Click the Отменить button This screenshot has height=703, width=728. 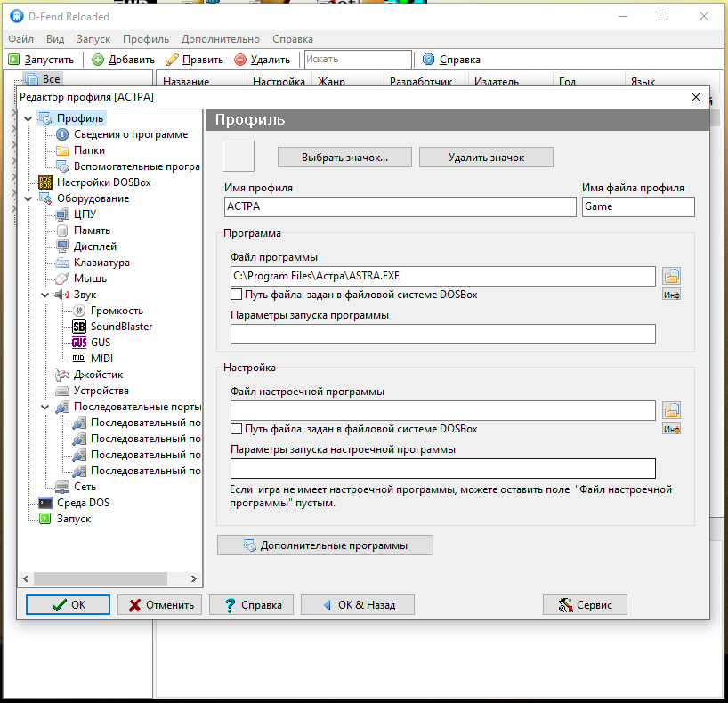click(x=159, y=604)
